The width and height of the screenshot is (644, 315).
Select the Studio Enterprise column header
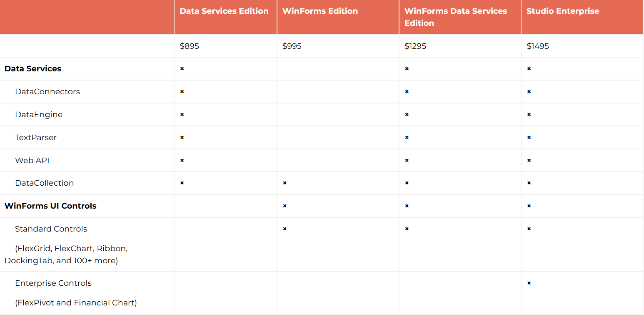click(563, 11)
